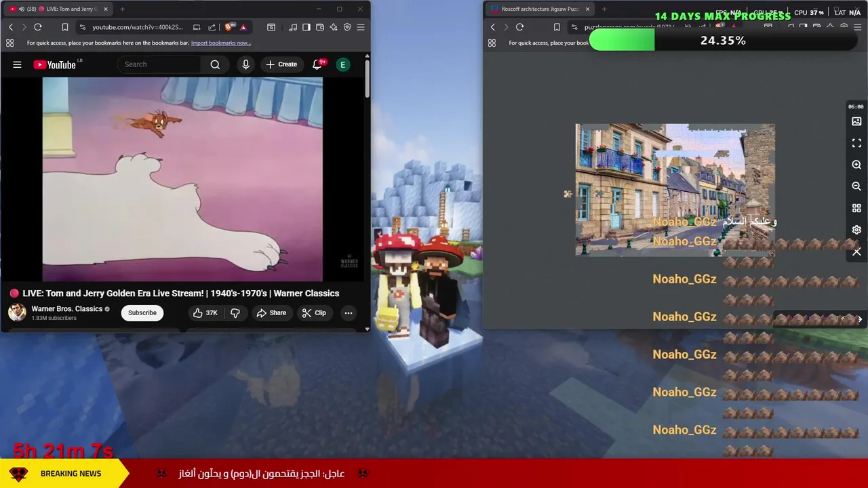This screenshot has width=868, height=488.
Task: Click the Tom and Jerry video player
Action: pos(182,179)
